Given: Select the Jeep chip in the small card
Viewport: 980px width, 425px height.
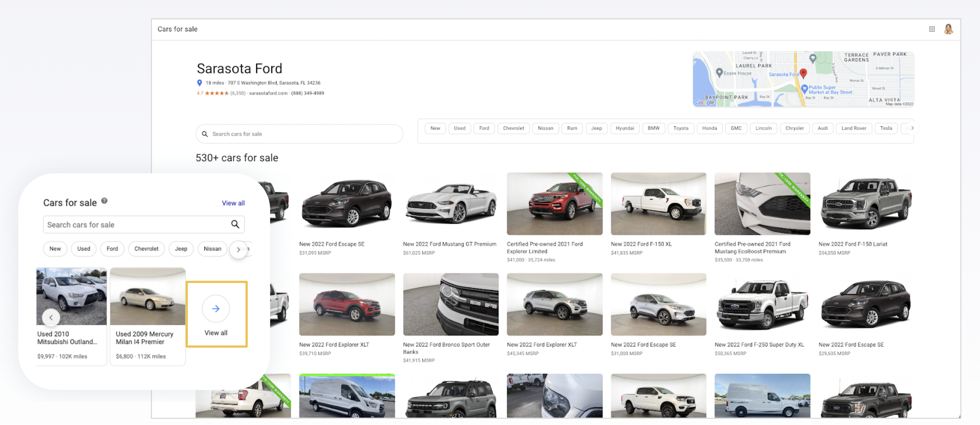Looking at the screenshot, I should pyautogui.click(x=181, y=248).
